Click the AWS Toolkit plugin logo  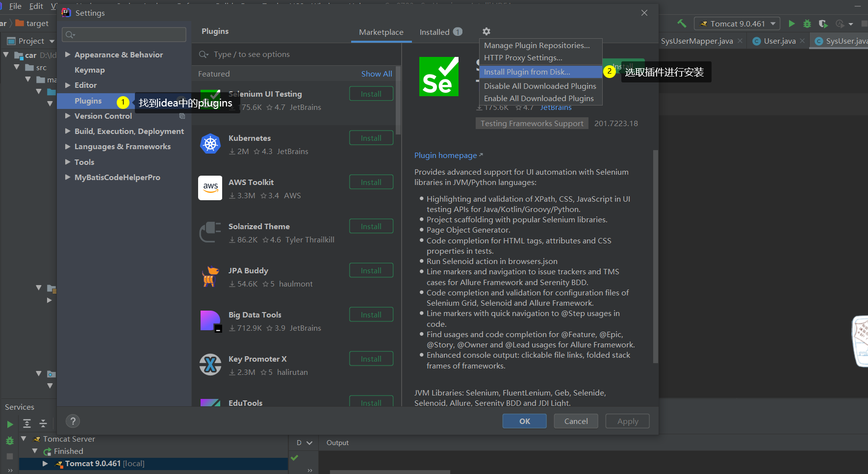coord(210,188)
